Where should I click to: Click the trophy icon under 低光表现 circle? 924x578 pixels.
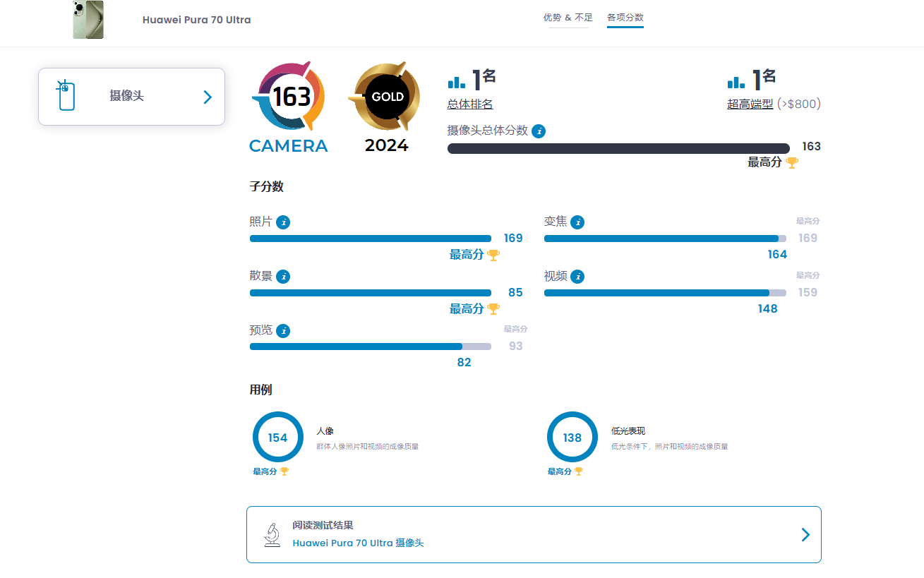(x=579, y=471)
